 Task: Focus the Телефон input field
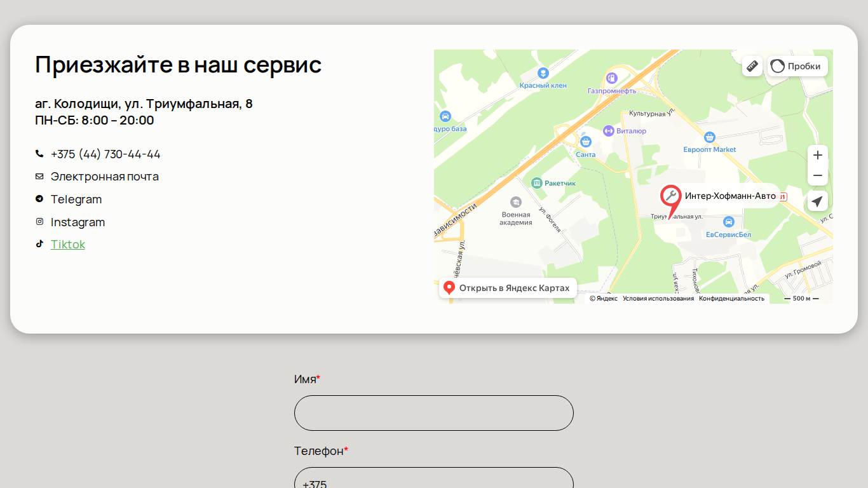click(x=434, y=478)
